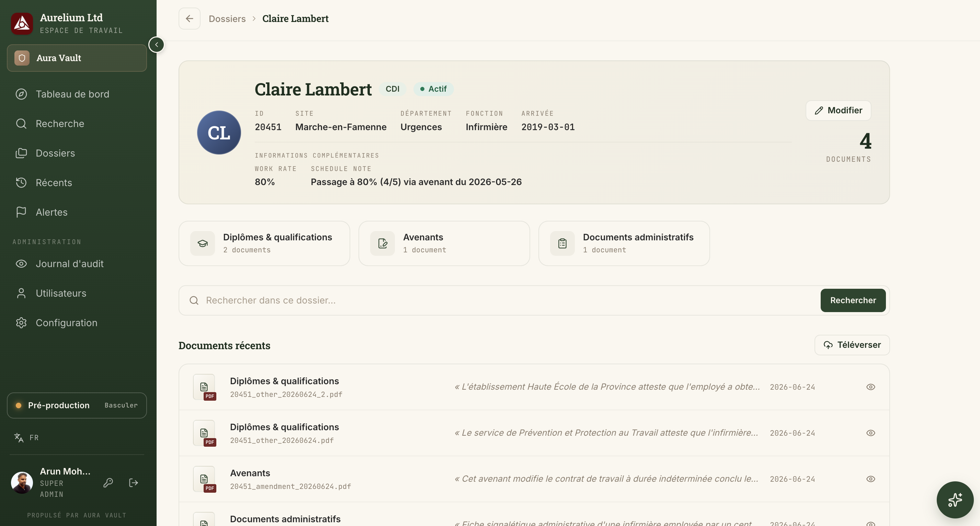Click the clipboard icon of Documents administratifs
This screenshot has height=526, width=980.
coord(562,243)
